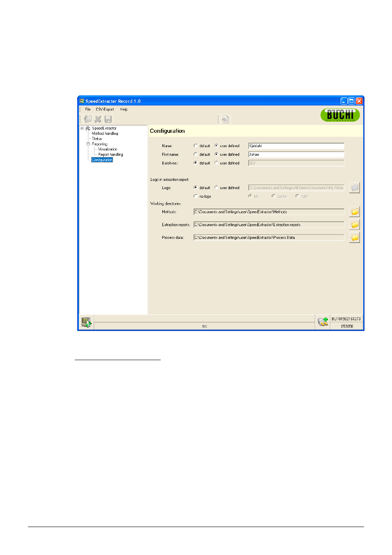The image size is (392, 555).
Task: Set Name to user defined
Action: coord(217,146)
